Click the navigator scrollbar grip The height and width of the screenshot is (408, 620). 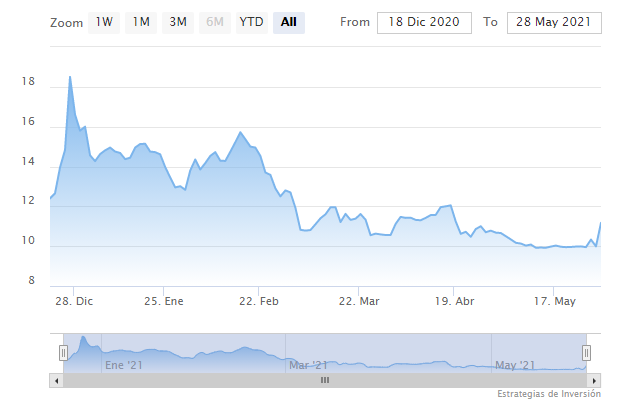pyautogui.click(x=325, y=380)
